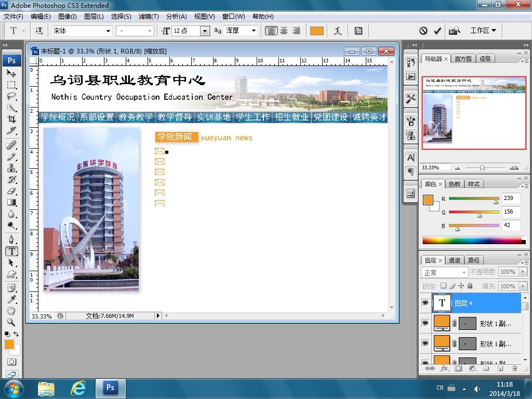Hide the 图层 4 text layer
532x399 pixels.
pos(425,303)
